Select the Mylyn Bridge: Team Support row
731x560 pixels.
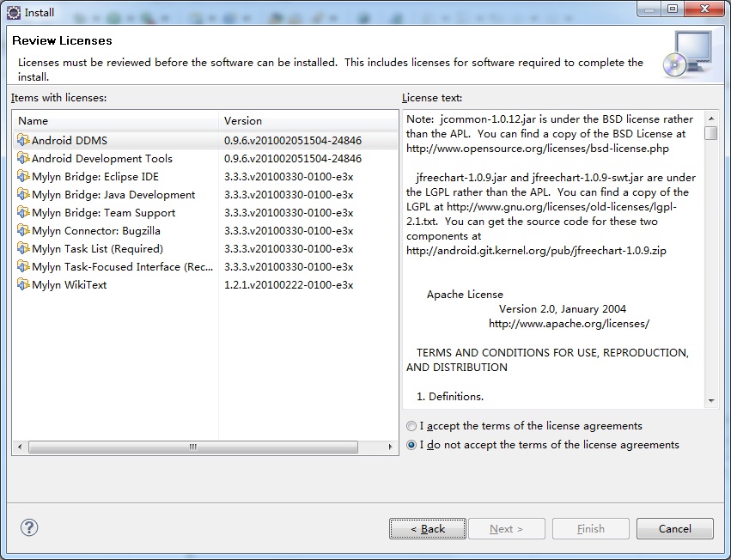205,213
